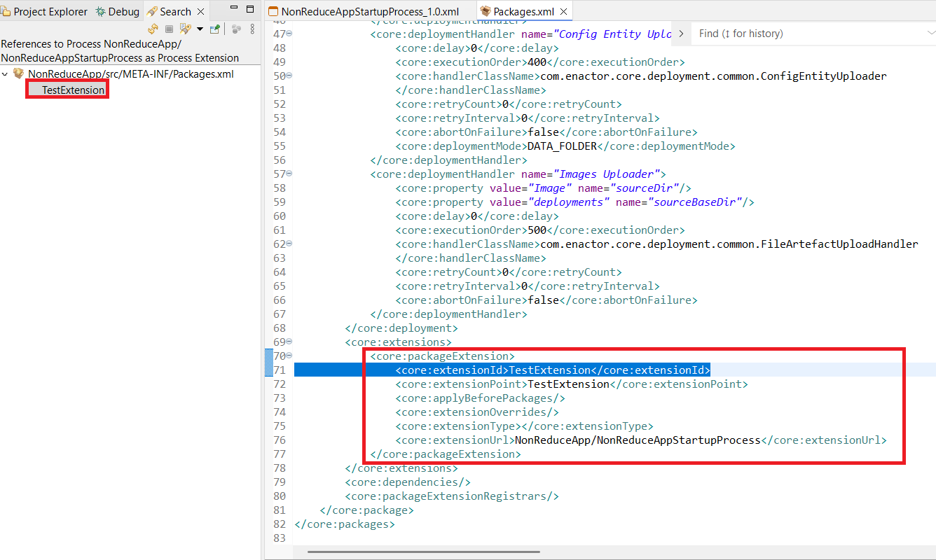The image size is (936, 560).
Task: Click the retryInterval line 65
Action: tap(528, 286)
